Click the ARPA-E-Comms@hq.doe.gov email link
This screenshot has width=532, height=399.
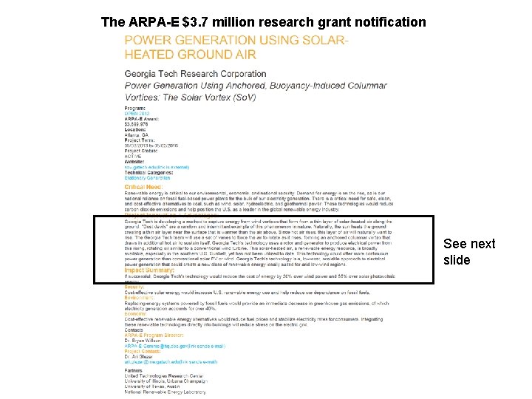(174, 346)
